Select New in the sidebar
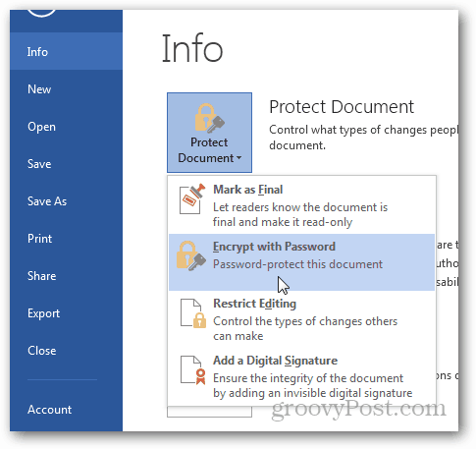This screenshot has width=476, height=449. [x=39, y=89]
